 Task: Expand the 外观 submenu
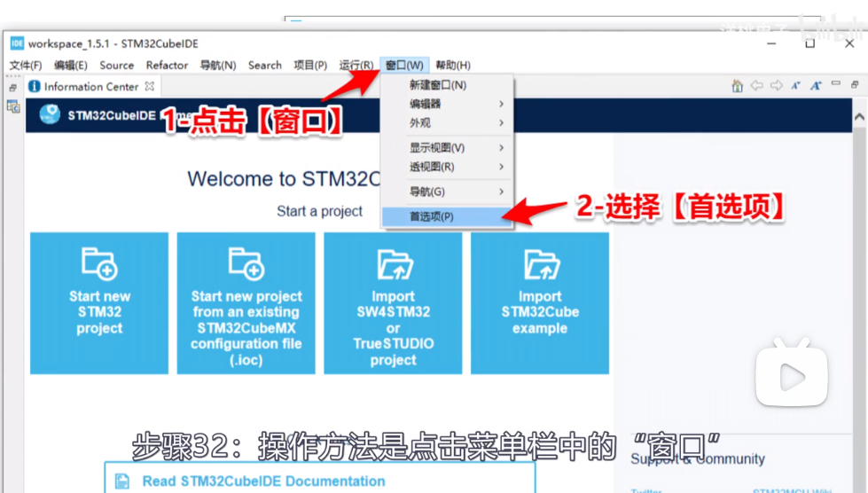pyautogui.click(x=447, y=123)
